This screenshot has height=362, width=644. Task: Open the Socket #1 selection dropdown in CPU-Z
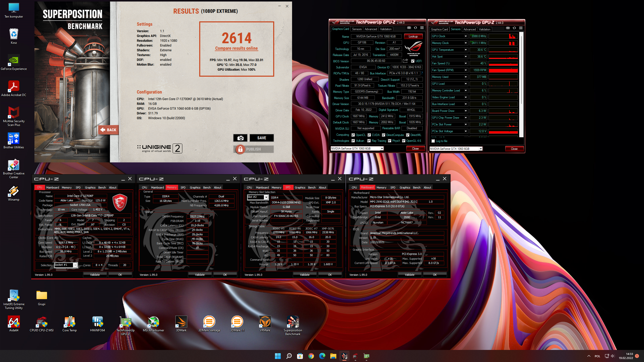(75, 265)
